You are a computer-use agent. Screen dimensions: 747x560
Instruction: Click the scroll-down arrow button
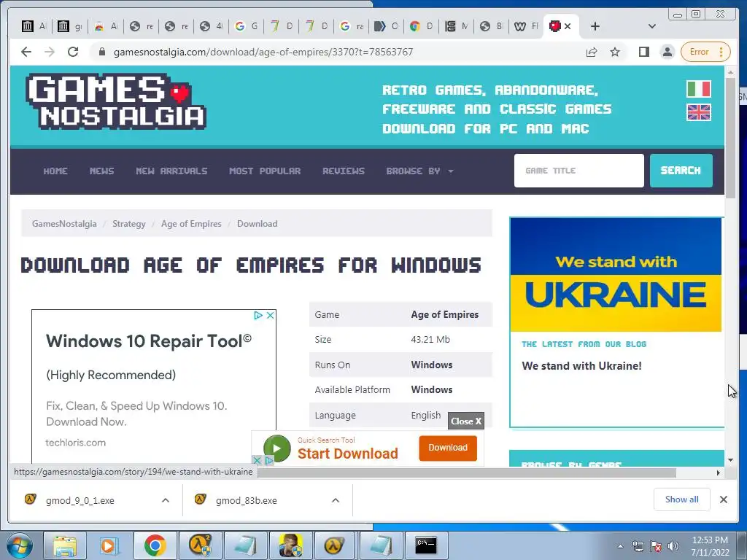coord(731,460)
